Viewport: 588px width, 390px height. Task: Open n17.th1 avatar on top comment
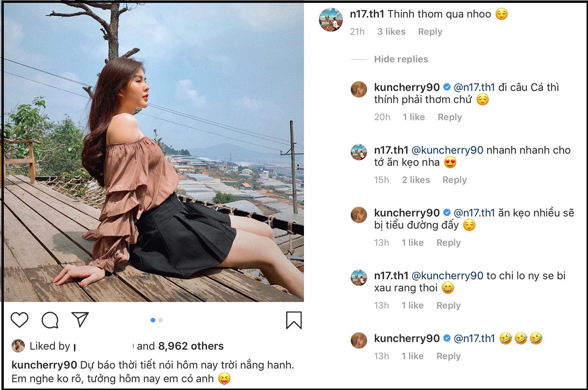(331, 19)
